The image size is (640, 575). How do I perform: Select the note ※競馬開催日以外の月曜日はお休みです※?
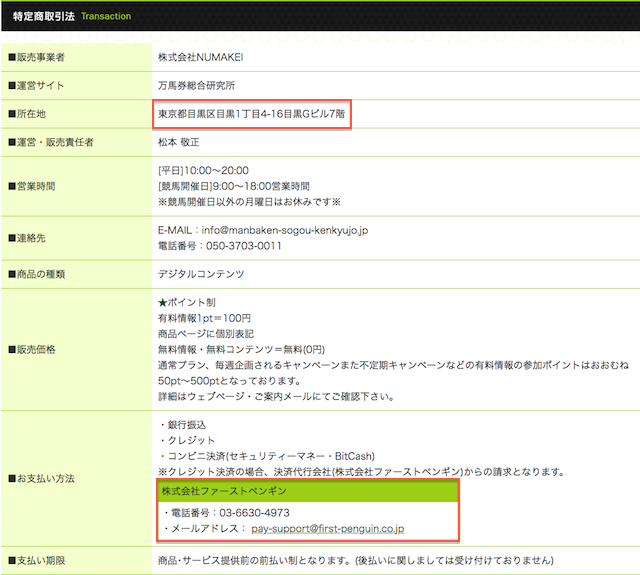pos(249,202)
